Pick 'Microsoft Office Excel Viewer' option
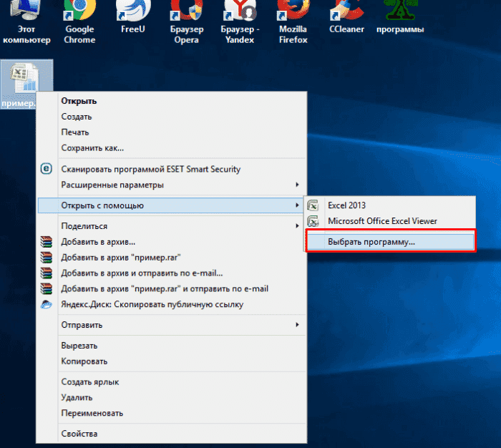The width and height of the screenshot is (501, 448). click(382, 221)
